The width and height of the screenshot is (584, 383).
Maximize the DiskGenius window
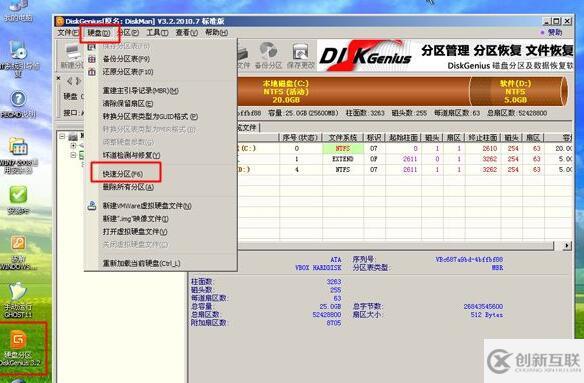pos(556,21)
